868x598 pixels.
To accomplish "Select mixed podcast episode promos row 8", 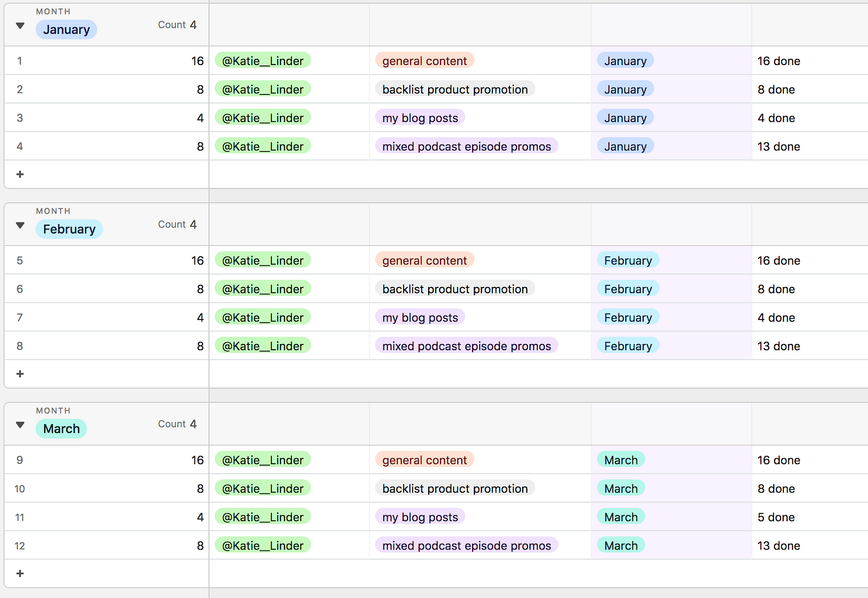I will click(467, 346).
